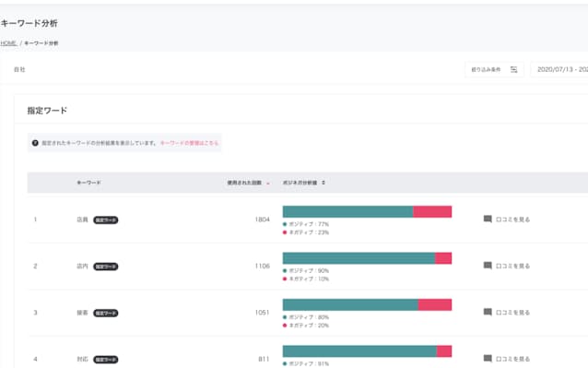View reviews link for 1051 row

[512, 313]
